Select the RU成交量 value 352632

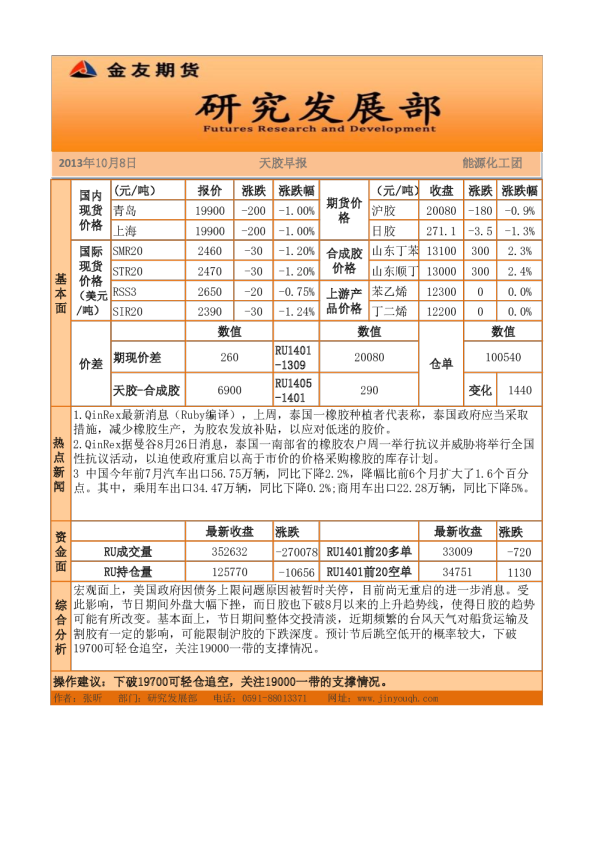[x=229, y=552]
